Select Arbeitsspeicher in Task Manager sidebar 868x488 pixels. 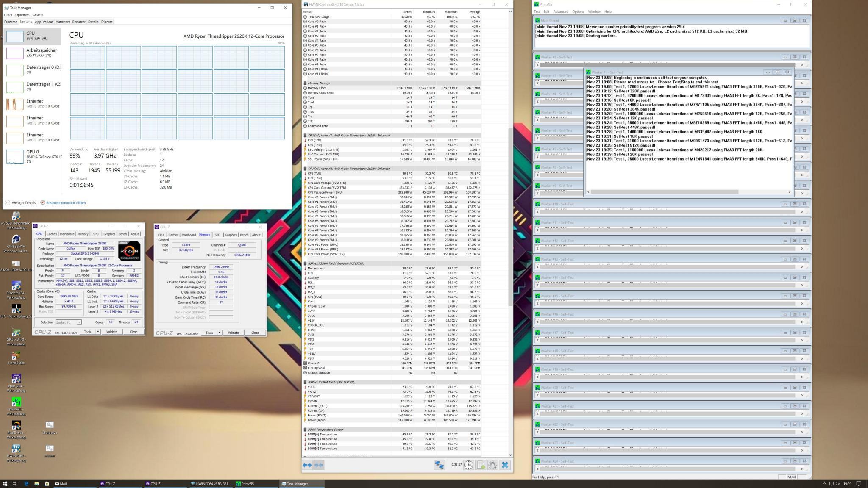pyautogui.click(x=33, y=53)
